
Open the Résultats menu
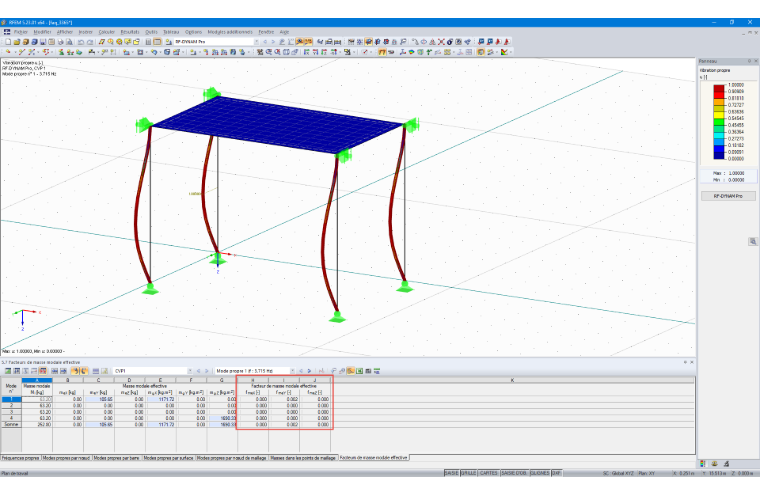(x=129, y=32)
